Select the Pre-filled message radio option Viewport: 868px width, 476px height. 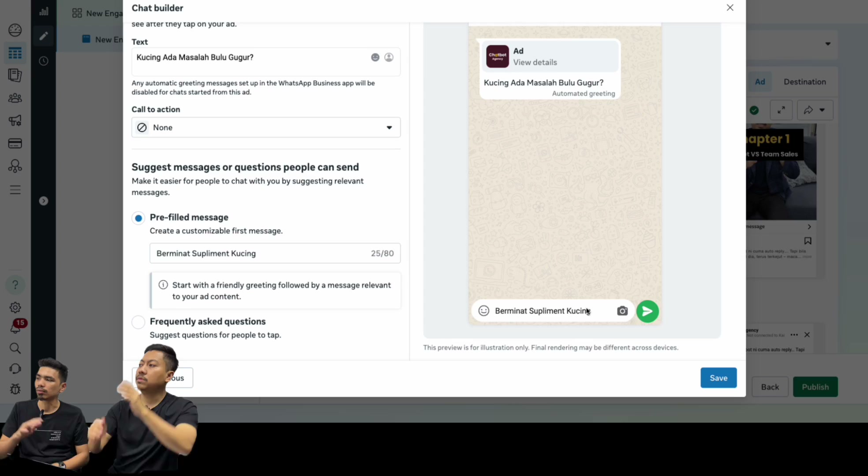[x=138, y=218]
